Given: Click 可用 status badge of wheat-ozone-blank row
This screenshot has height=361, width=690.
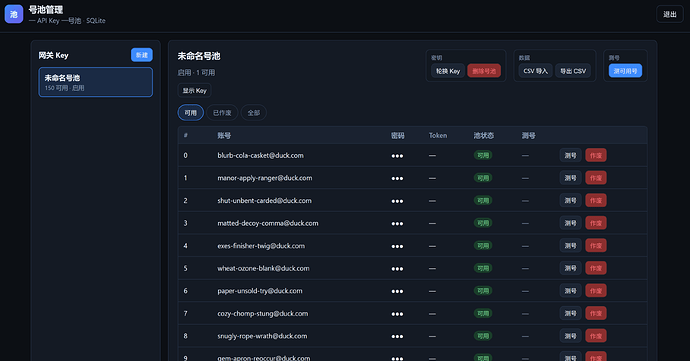Looking at the screenshot, I should point(483,268).
